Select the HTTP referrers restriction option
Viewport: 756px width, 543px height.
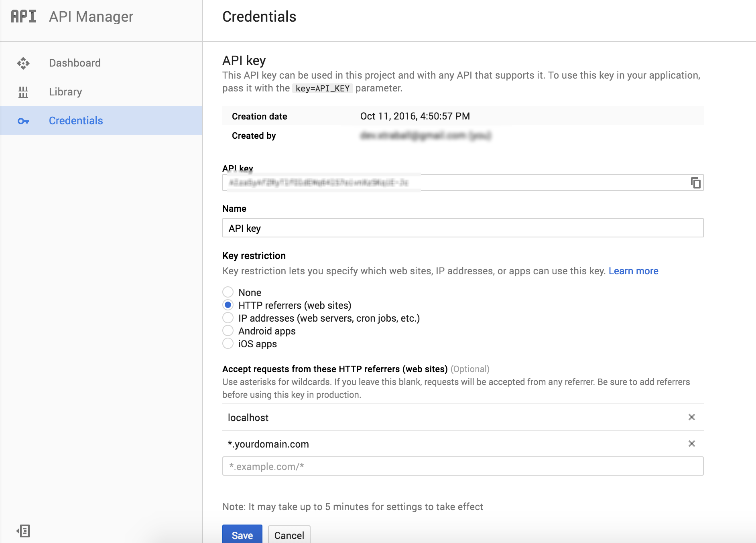tap(228, 305)
